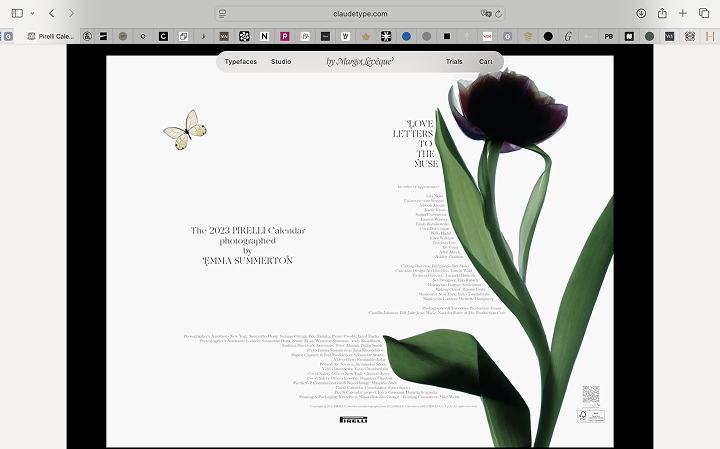
Task: Switch to the white W favicon tab
Action: tap(345, 36)
